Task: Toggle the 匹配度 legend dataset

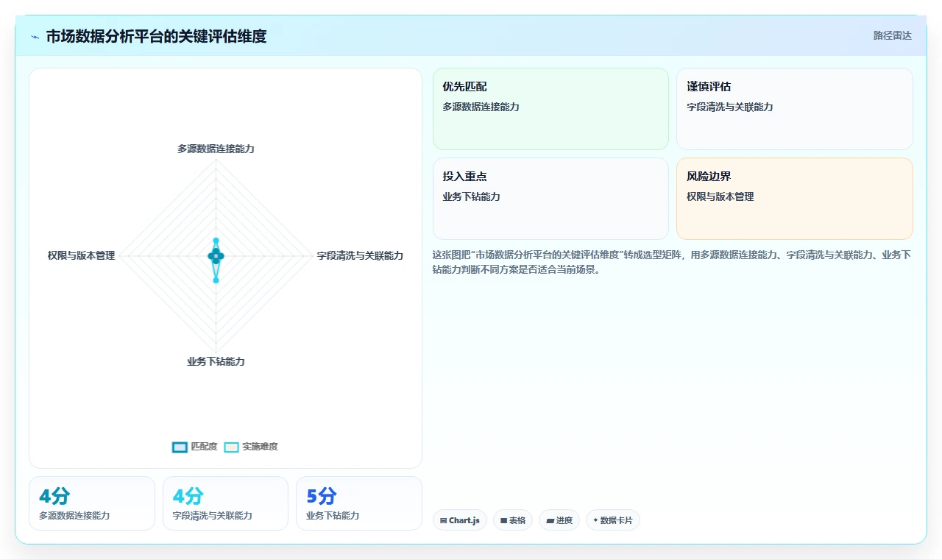Action: (x=195, y=447)
